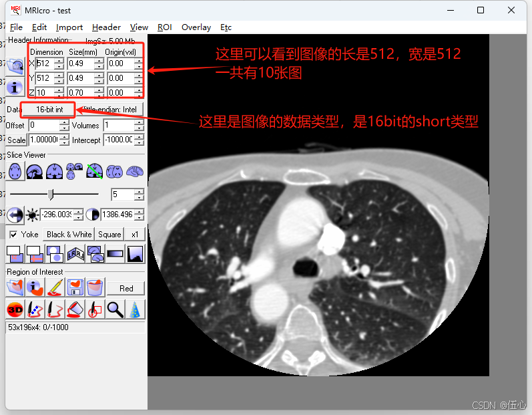
Task: Open the File menu
Action: point(16,27)
